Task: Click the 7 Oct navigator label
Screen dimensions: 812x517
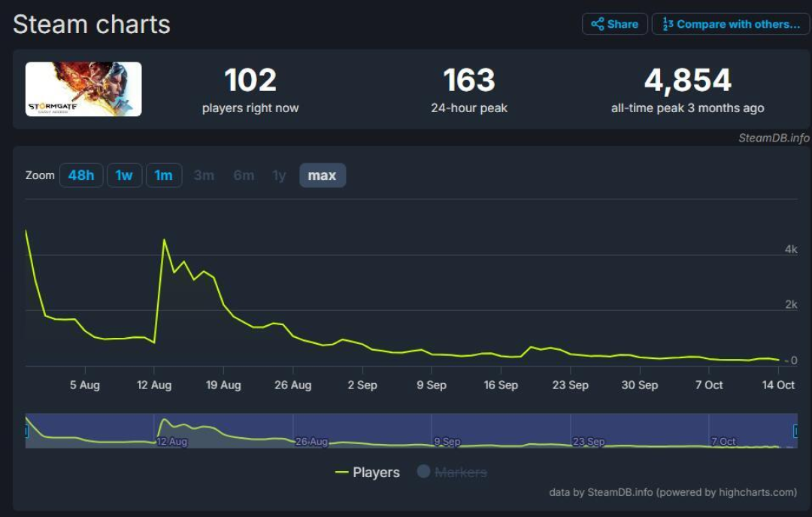Action: click(x=723, y=441)
